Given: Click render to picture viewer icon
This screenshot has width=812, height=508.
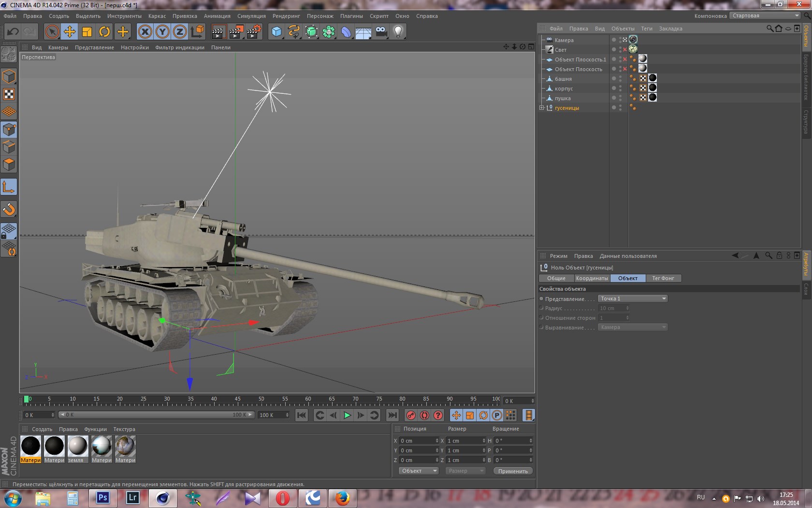Looking at the screenshot, I should click(236, 32).
